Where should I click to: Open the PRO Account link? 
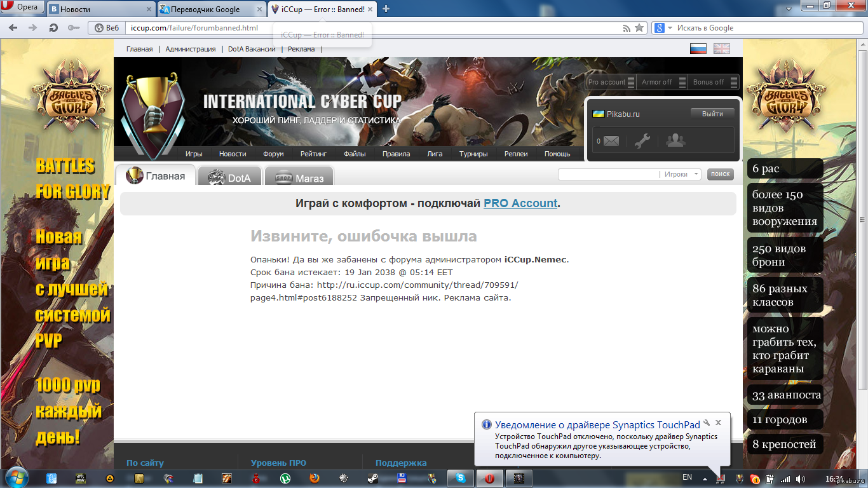pyautogui.click(x=520, y=203)
